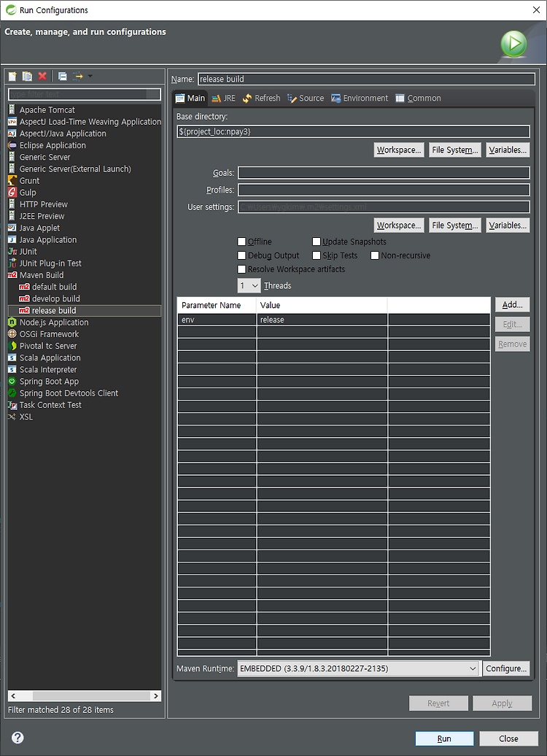Open the Common tab
This screenshot has height=756, width=547.
tap(419, 98)
